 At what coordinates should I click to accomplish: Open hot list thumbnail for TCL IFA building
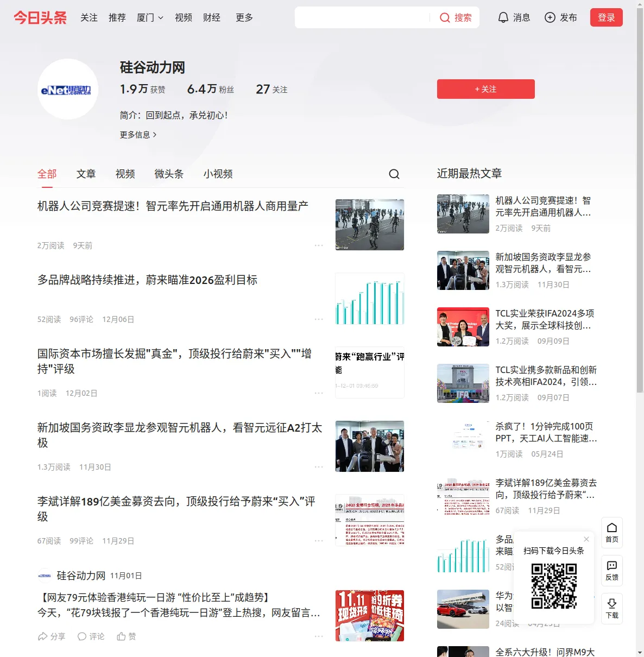point(463,383)
